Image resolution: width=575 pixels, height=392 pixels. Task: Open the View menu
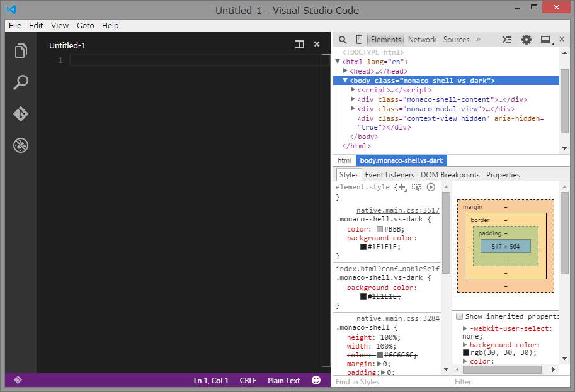(x=59, y=26)
